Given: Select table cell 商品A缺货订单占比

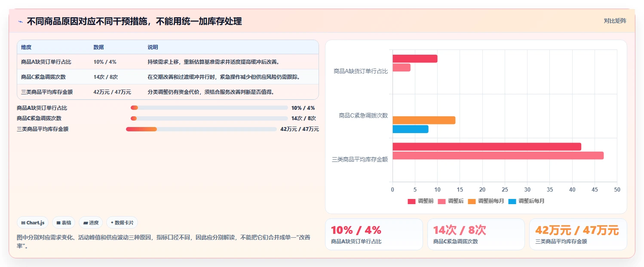Looking at the screenshot, I should click(x=46, y=62).
